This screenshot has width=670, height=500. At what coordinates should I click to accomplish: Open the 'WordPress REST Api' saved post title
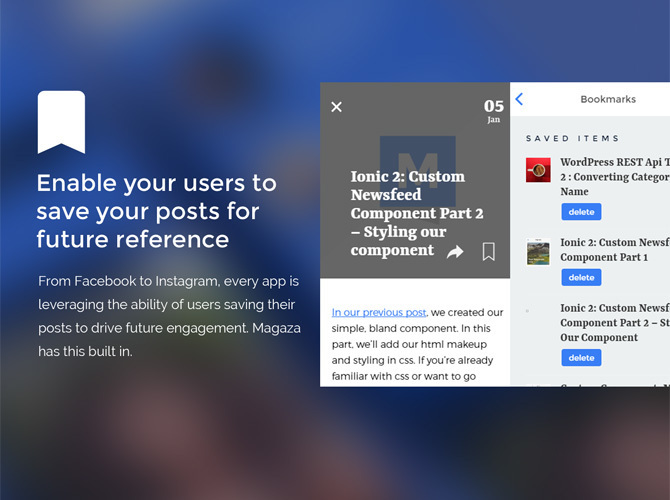tap(615, 176)
